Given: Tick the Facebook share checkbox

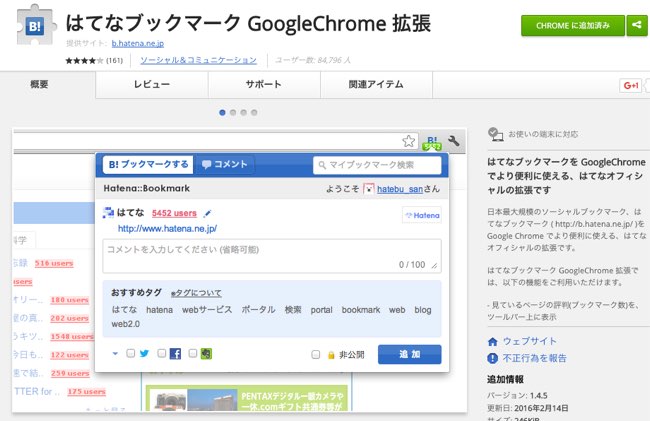Looking at the screenshot, I should 162,353.
